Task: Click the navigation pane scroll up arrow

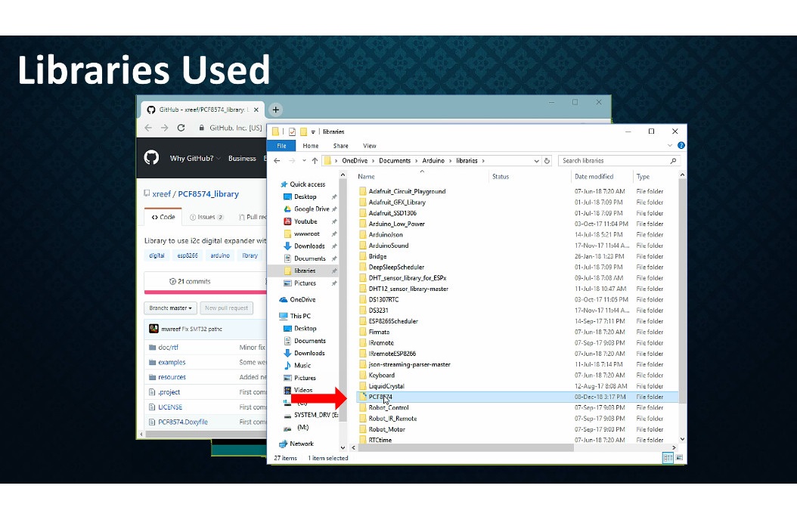Action: pyautogui.click(x=343, y=175)
